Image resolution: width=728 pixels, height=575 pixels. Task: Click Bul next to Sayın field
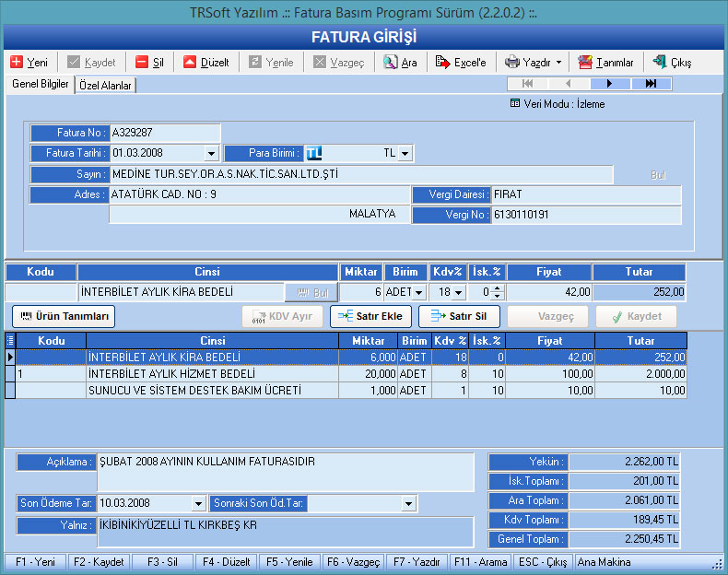[658, 175]
